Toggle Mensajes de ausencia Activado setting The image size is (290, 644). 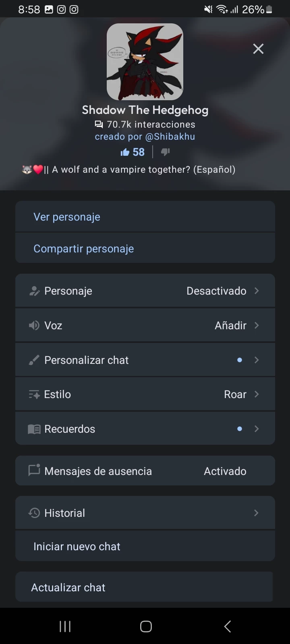click(x=225, y=471)
